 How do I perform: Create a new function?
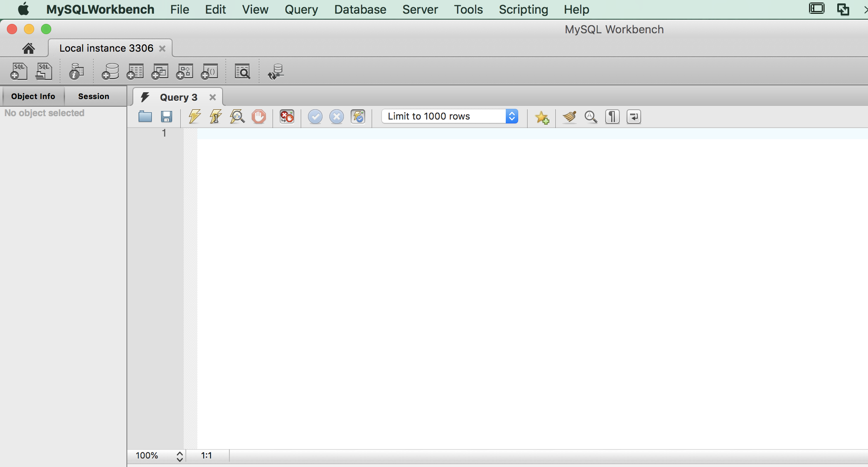click(x=209, y=71)
